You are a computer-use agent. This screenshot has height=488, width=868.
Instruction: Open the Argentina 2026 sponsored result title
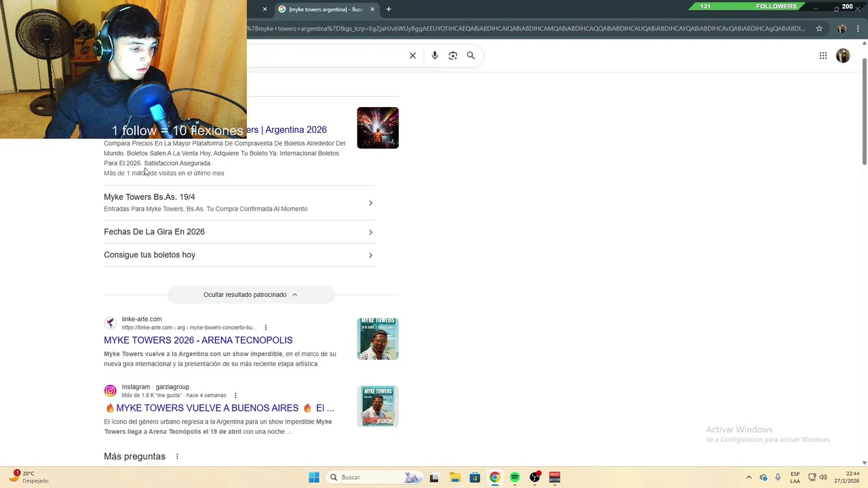coord(287,129)
